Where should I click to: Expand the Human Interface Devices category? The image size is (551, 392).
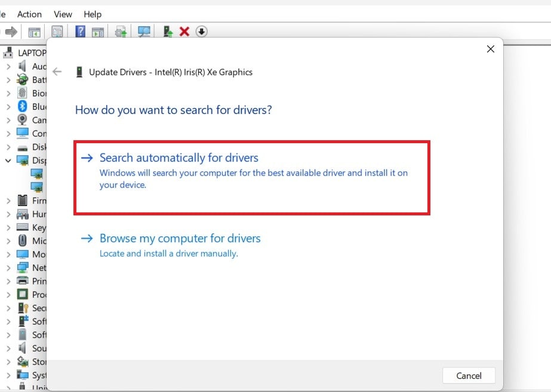(8, 214)
